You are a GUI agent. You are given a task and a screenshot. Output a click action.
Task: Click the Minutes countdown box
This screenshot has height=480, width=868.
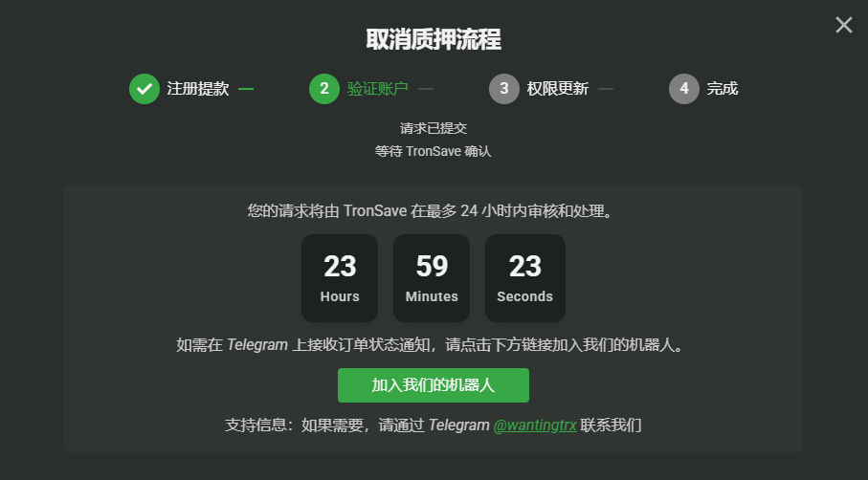(x=432, y=277)
